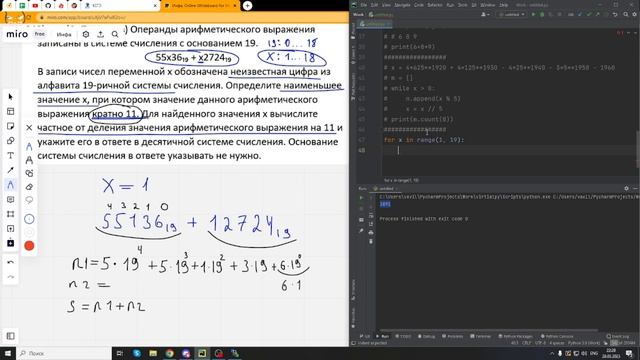Open Event Log in PyCharm
This screenshot has height=360, width=640.
617,336
